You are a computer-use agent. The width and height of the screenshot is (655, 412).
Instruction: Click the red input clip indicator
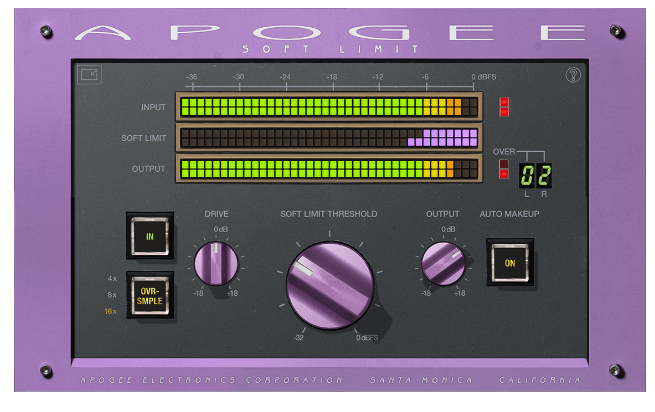coord(504,107)
